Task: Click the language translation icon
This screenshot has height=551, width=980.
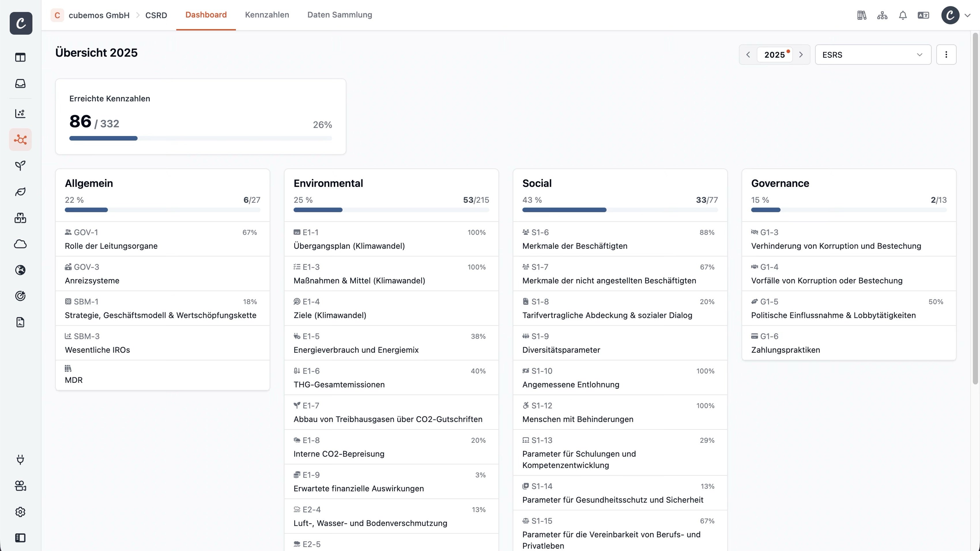Action: (x=923, y=15)
